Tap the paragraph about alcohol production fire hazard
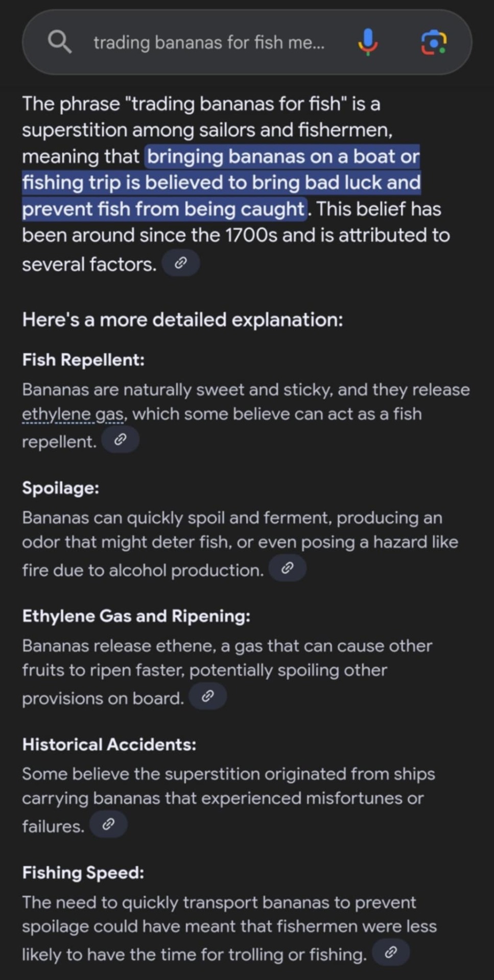Image resolution: width=494 pixels, height=980 pixels. 240,544
